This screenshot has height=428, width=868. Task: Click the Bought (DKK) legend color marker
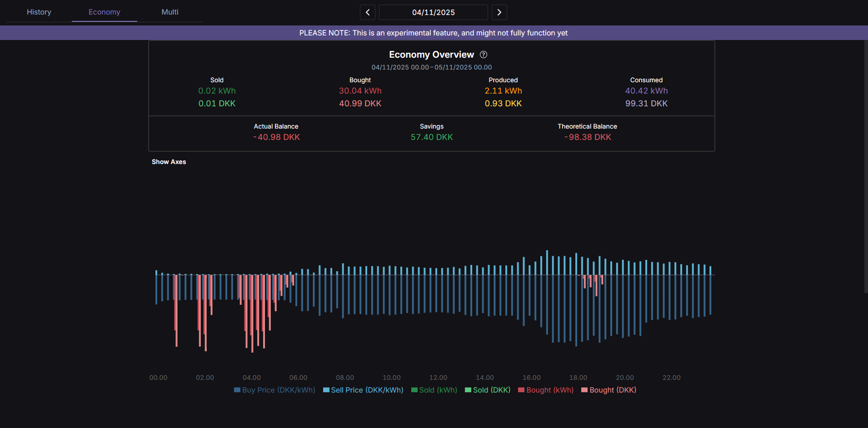point(584,390)
